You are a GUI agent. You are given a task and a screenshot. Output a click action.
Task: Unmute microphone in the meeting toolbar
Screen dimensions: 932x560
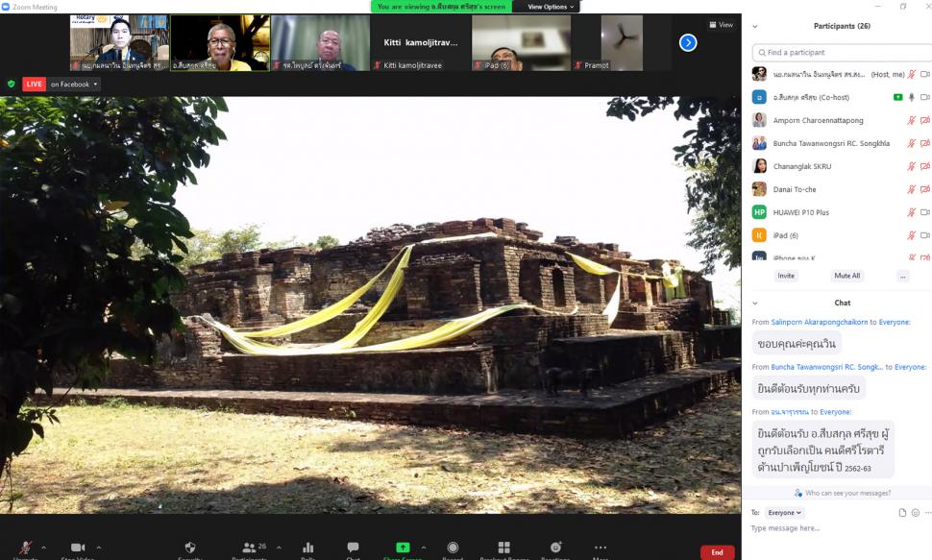(26, 548)
